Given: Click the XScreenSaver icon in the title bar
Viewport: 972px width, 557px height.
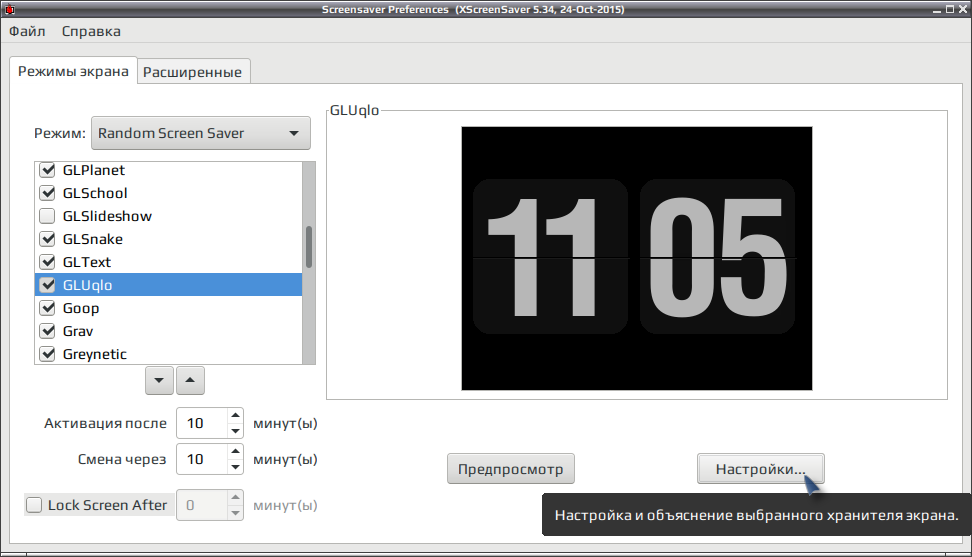Looking at the screenshot, I should point(9,9).
